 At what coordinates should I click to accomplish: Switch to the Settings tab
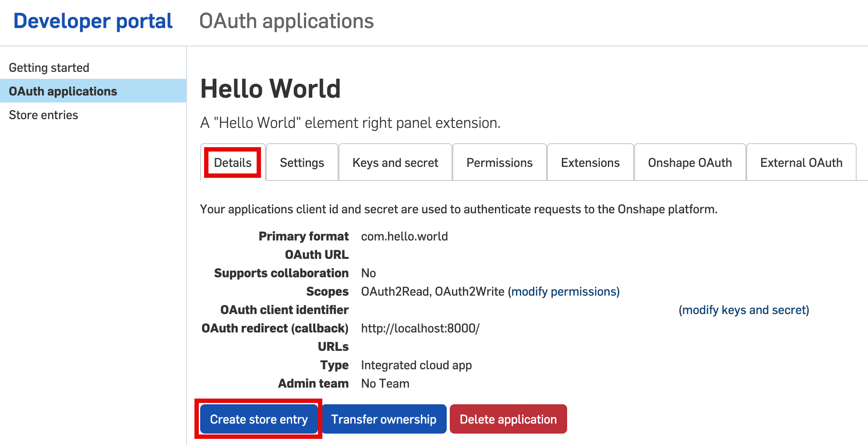[301, 162]
